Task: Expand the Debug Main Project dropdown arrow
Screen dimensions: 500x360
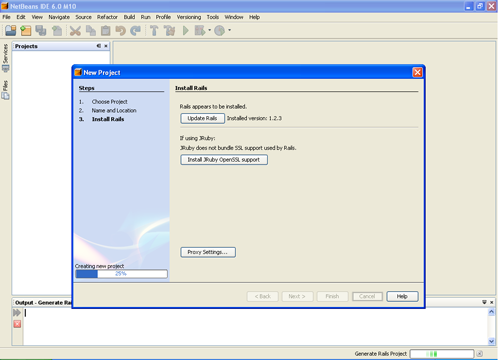Action: pos(210,30)
